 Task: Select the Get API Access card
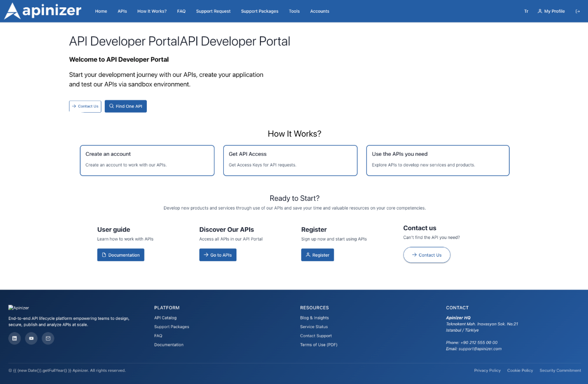[290, 160]
